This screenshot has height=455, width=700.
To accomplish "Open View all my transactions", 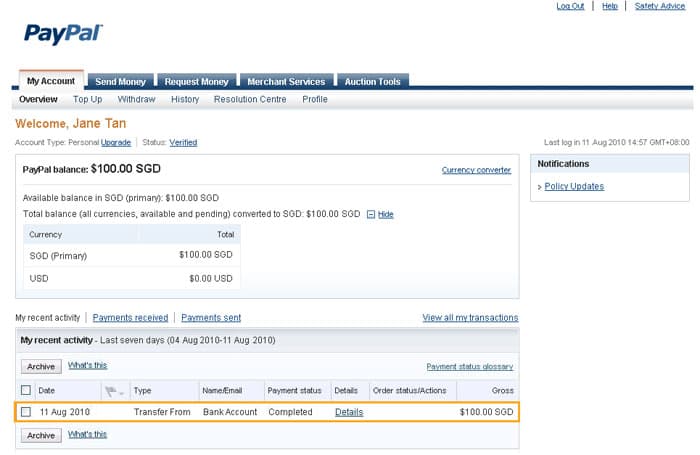I will pos(470,318).
